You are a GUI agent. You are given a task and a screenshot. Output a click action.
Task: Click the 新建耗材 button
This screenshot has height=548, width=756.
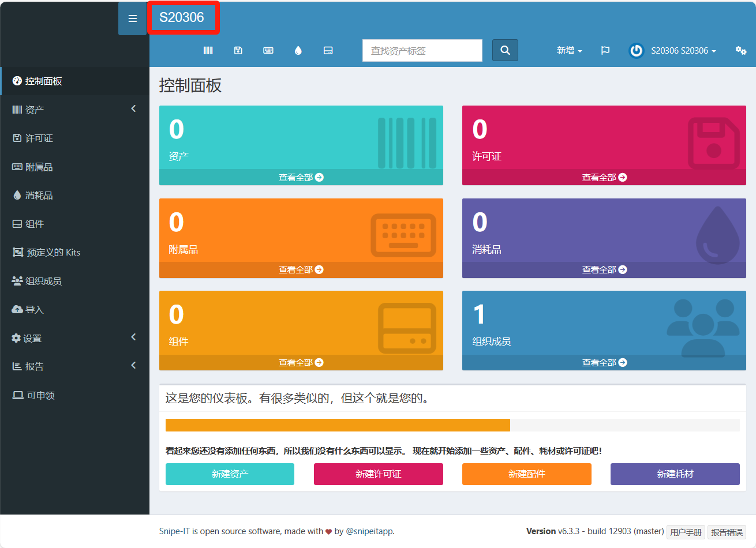[675, 474]
